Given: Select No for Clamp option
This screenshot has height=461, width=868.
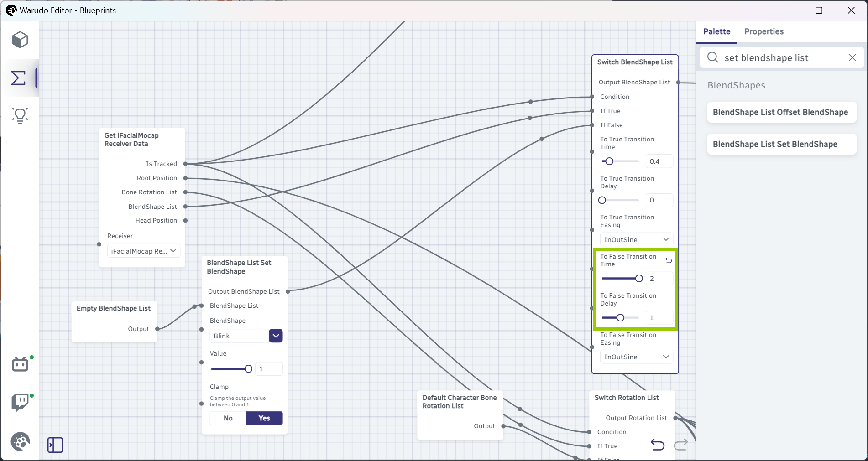Looking at the screenshot, I should pos(228,418).
